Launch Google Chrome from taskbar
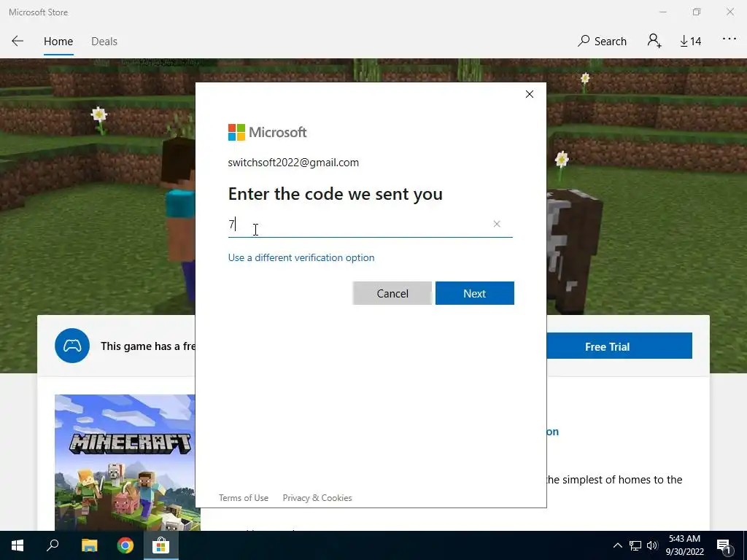This screenshot has width=747, height=560. point(125,545)
